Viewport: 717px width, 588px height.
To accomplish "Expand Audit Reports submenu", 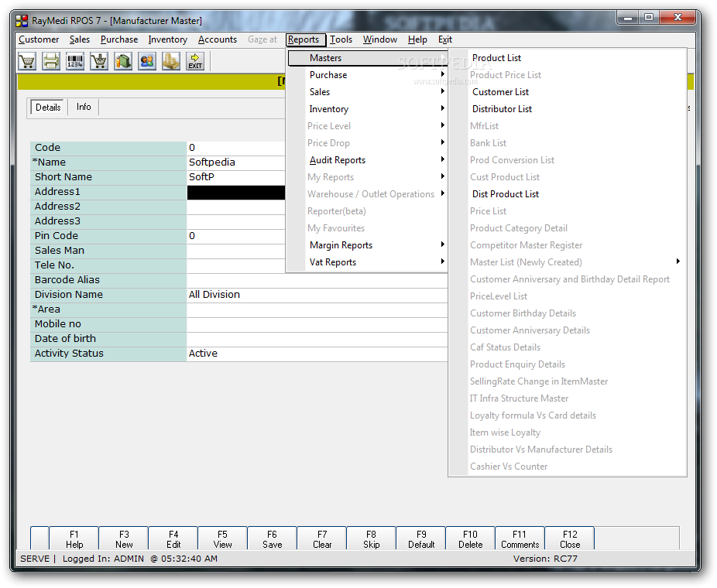I will tap(367, 160).
